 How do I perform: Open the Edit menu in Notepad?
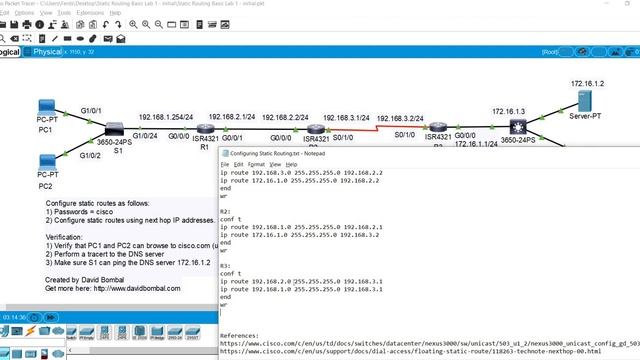pyautogui.click(x=238, y=164)
